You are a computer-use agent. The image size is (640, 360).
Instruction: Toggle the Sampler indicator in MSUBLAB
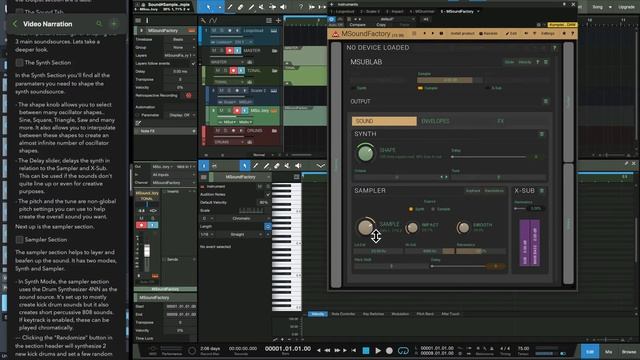(420, 88)
